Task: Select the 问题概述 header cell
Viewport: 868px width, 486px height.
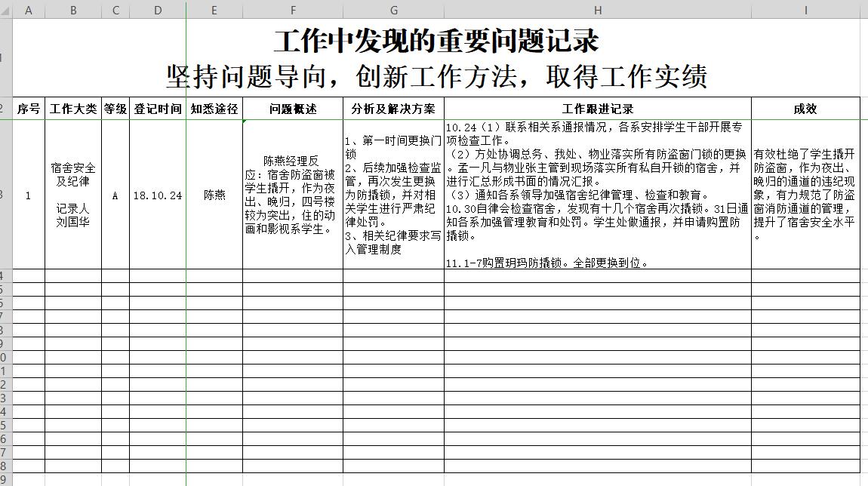Action: coord(293,109)
